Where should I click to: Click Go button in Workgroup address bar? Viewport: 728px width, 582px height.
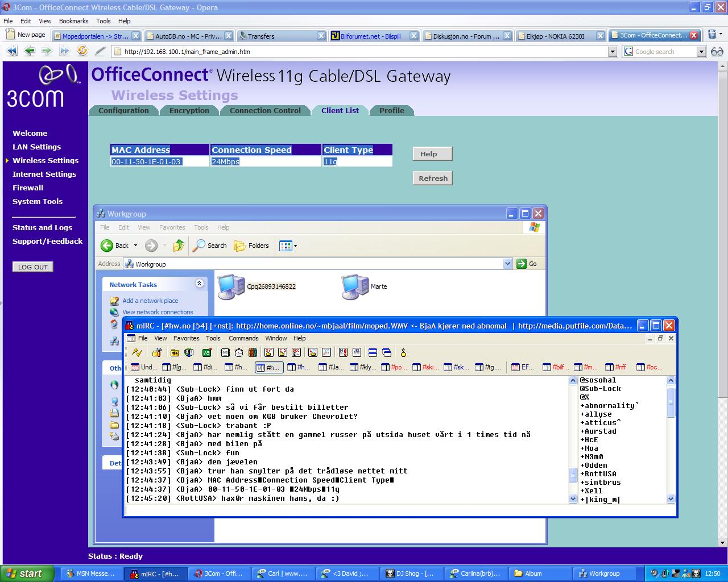click(x=527, y=264)
